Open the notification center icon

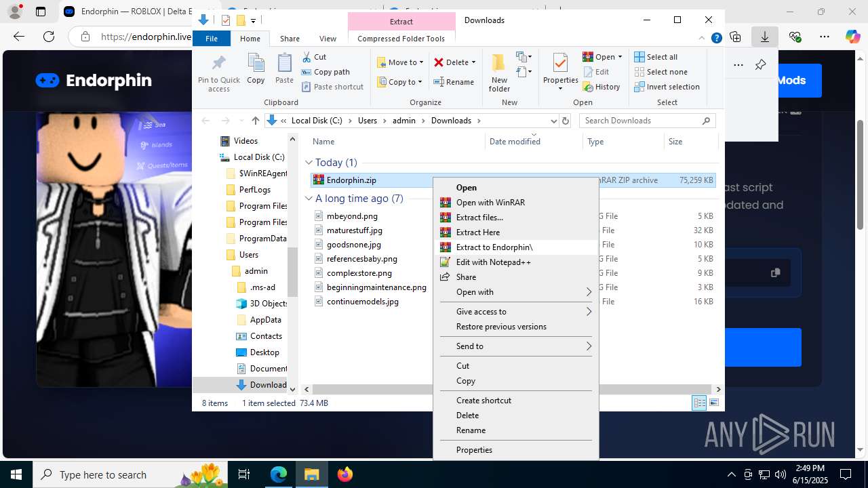[x=846, y=474]
